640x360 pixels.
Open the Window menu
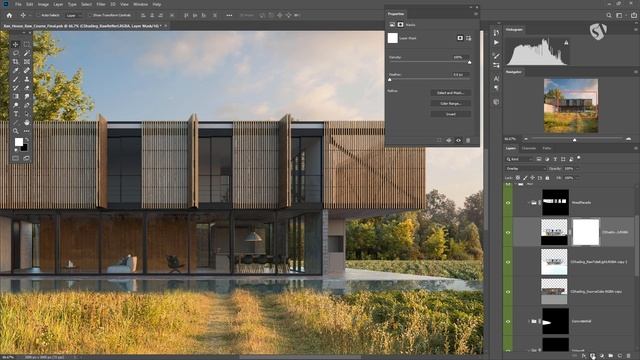[140, 4]
